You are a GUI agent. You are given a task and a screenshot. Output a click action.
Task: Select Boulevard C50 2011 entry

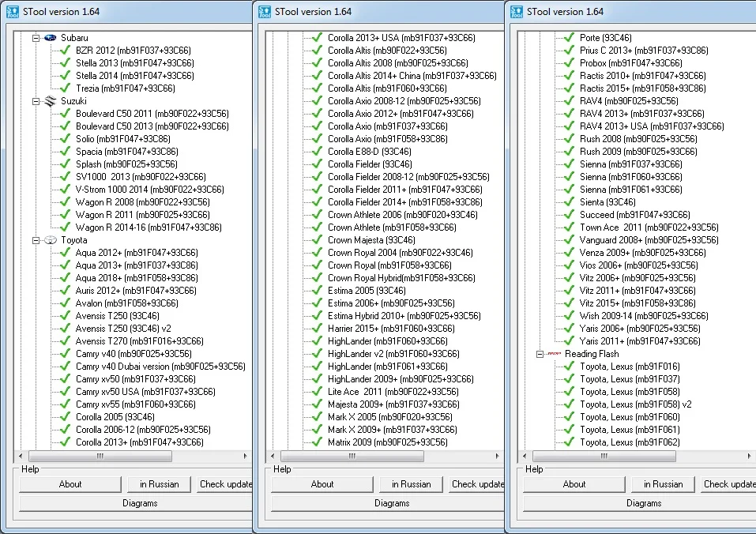click(152, 113)
